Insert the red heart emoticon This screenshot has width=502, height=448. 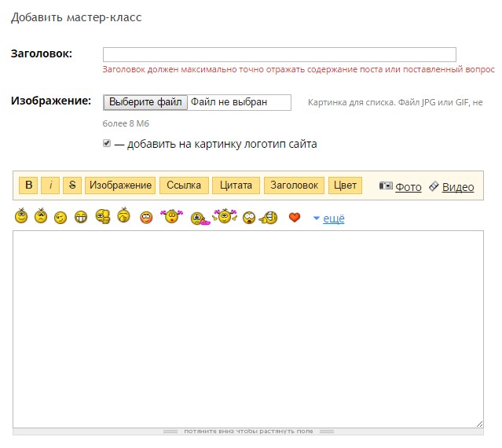point(295,218)
